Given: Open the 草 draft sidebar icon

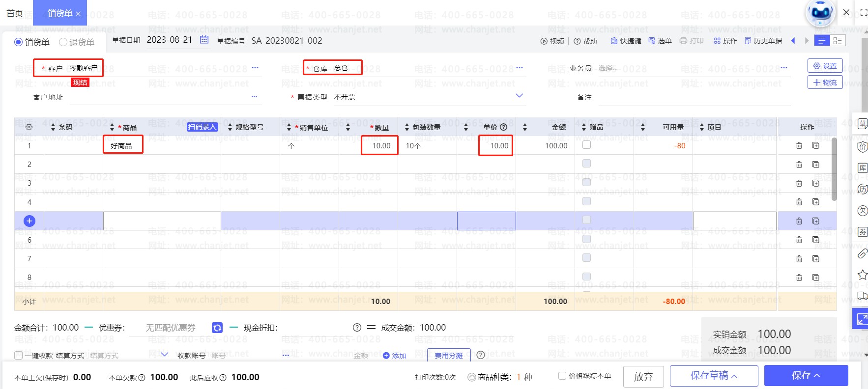Looking at the screenshot, I should 863,124.
